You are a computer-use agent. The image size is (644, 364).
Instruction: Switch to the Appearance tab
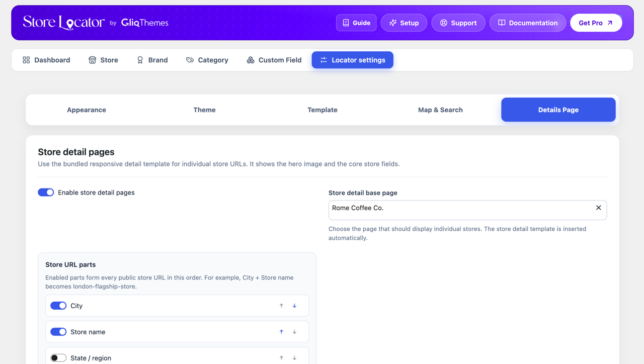(x=87, y=110)
